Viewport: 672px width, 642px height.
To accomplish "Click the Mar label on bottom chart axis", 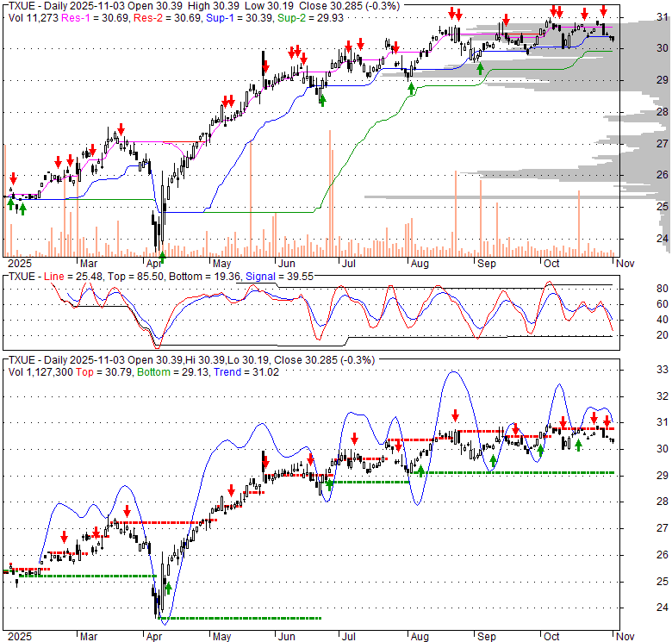I will pyautogui.click(x=89, y=637).
